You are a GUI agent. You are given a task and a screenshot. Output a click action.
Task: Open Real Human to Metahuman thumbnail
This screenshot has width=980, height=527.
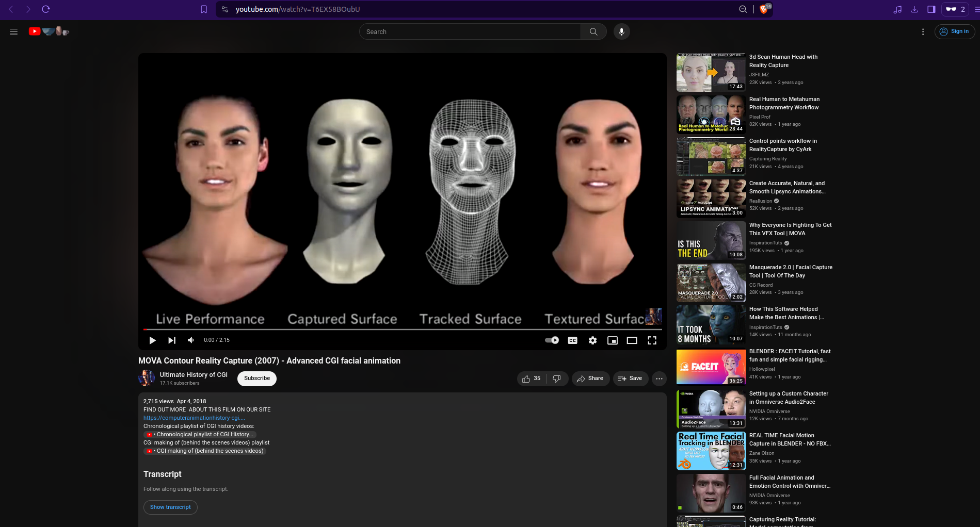(711, 114)
